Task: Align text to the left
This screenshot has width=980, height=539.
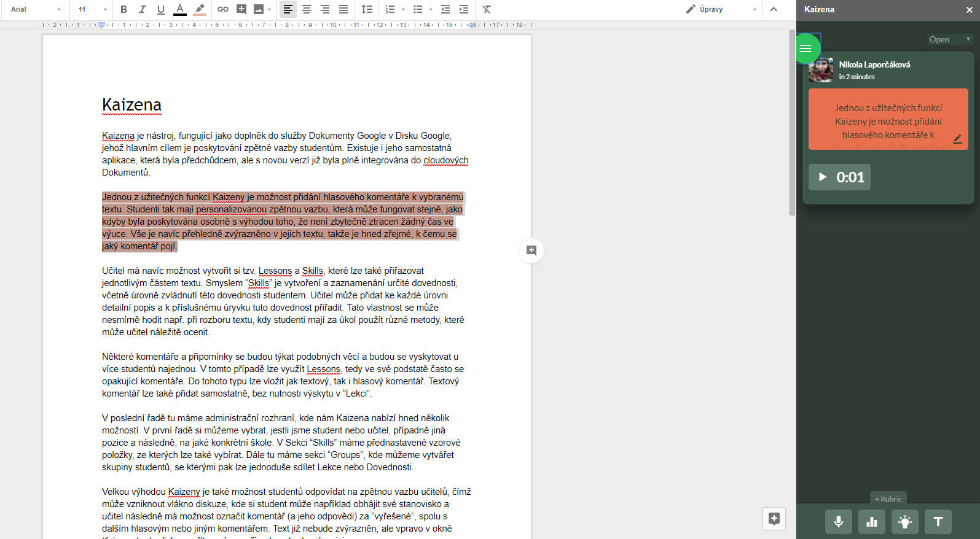Action: pyautogui.click(x=288, y=9)
